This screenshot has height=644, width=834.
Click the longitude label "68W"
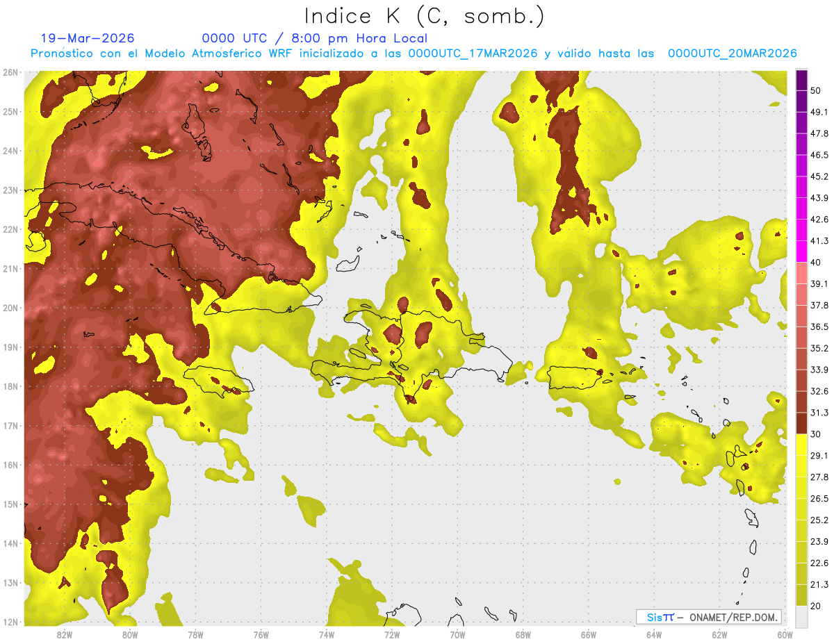(x=523, y=634)
